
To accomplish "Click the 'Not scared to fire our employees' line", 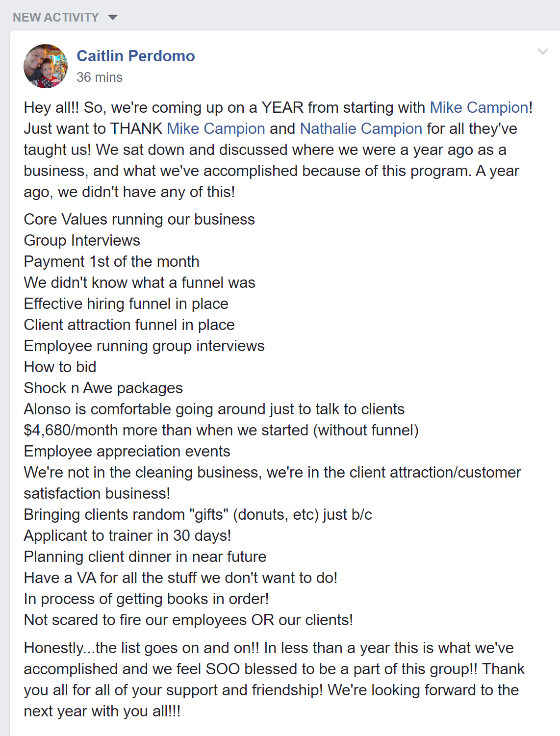I will point(188,620).
